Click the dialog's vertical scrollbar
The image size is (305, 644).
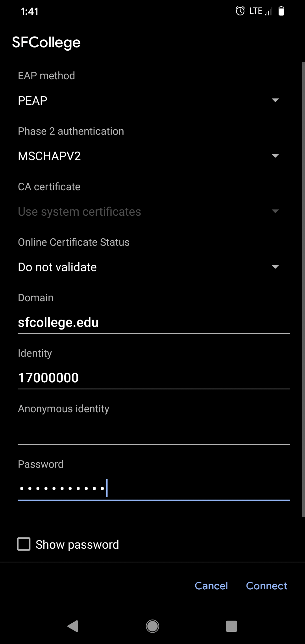coord(303,289)
